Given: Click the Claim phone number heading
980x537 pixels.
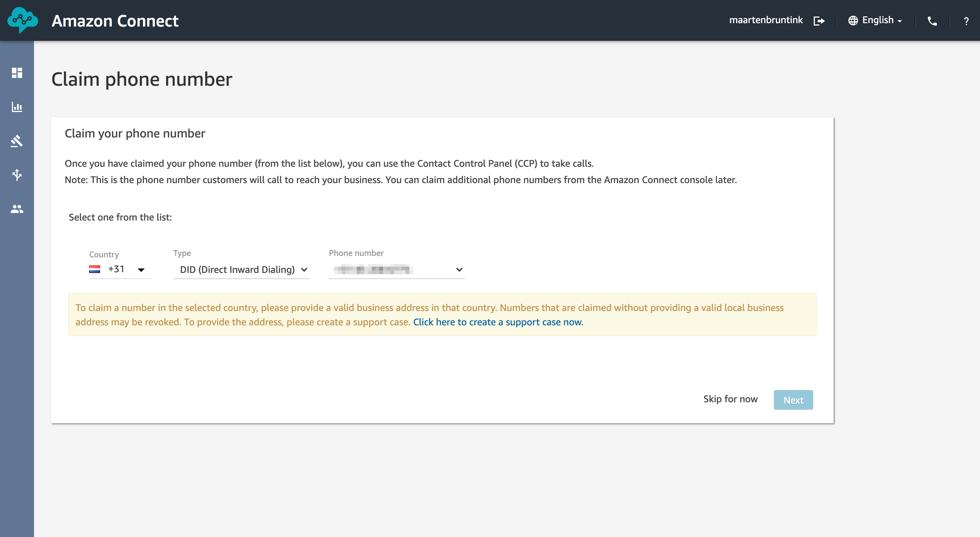Looking at the screenshot, I should [142, 79].
